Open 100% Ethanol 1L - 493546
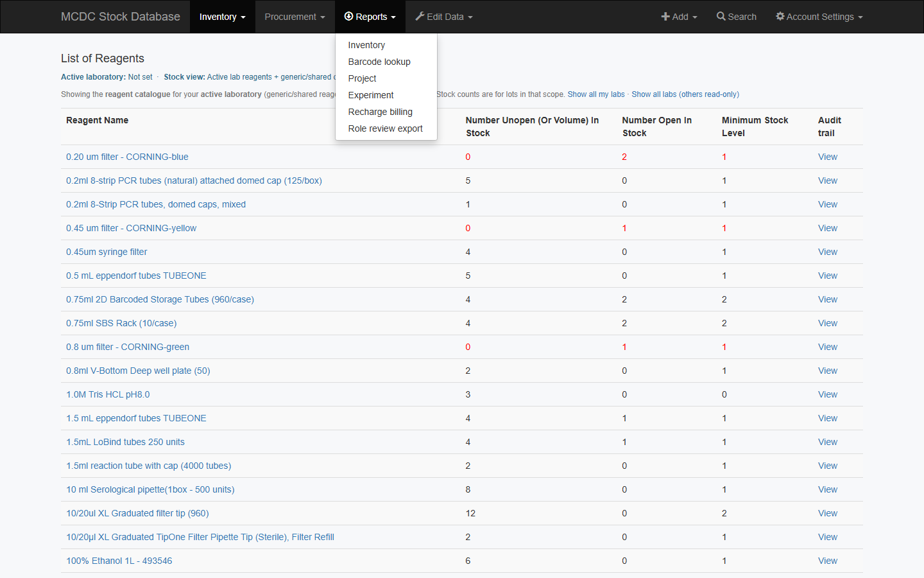Image resolution: width=924 pixels, height=578 pixels. [x=119, y=561]
